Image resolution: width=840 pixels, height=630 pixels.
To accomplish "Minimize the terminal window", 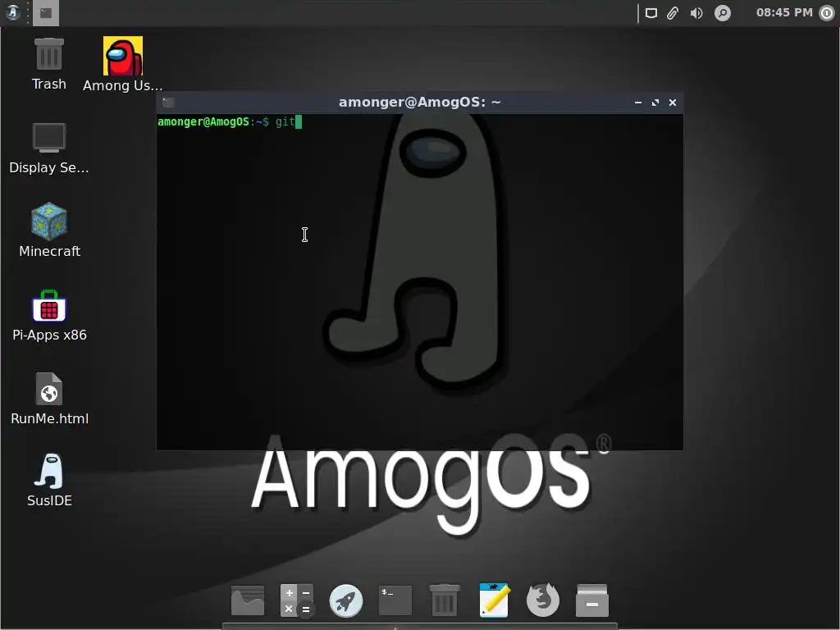I will click(638, 103).
